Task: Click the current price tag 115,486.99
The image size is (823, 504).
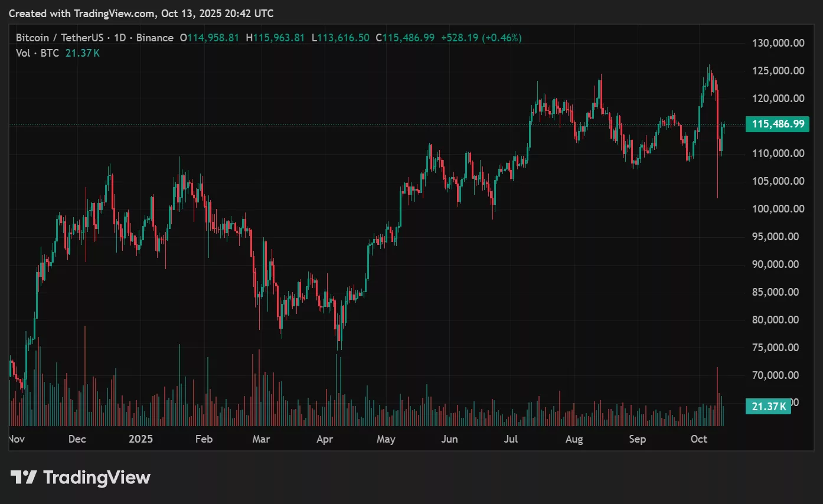Action: click(x=778, y=124)
